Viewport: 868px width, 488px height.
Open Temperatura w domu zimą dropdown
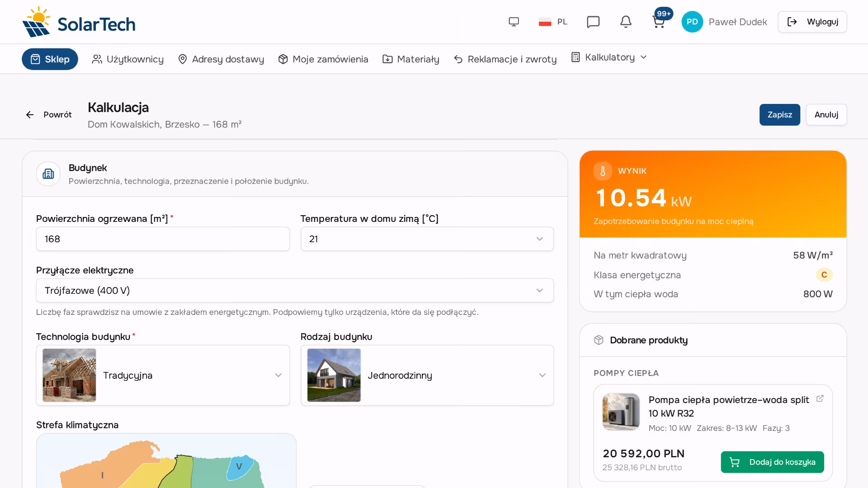(x=427, y=239)
